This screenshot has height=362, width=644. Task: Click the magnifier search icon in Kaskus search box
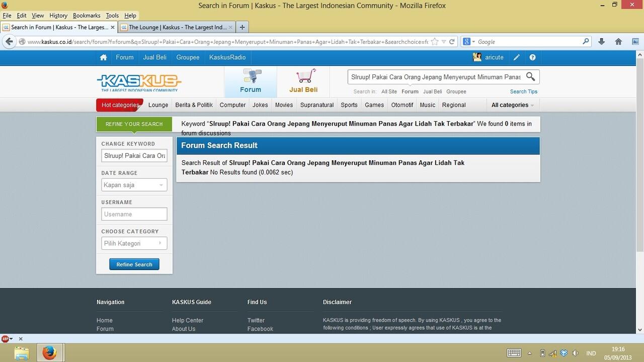pyautogui.click(x=530, y=76)
